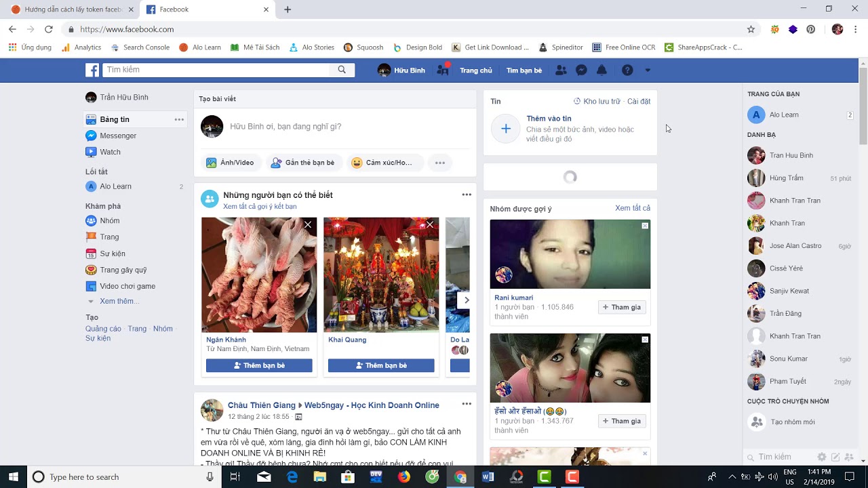868x488 pixels.
Task: Open Web5ngay - Học Kinh Doanh Online group
Action: (x=372, y=405)
